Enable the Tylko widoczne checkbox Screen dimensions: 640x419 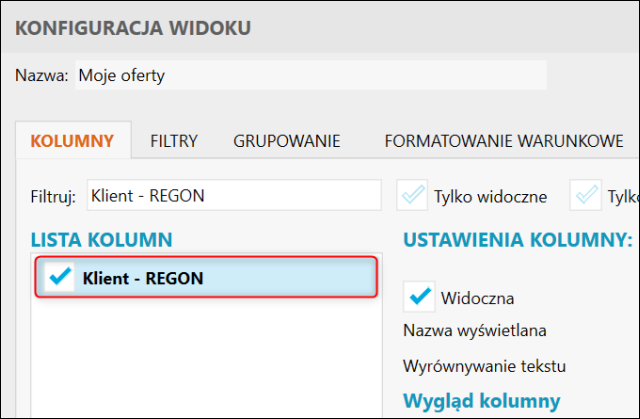(x=413, y=196)
